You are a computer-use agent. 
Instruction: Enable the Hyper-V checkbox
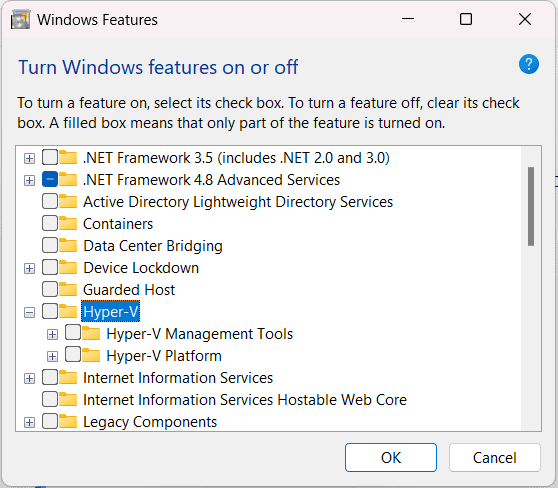click(50, 311)
